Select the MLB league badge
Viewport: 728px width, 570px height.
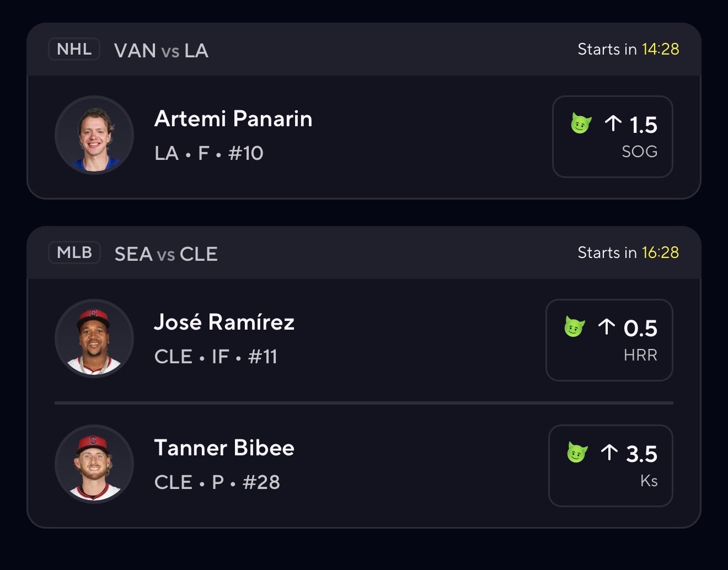tap(74, 252)
